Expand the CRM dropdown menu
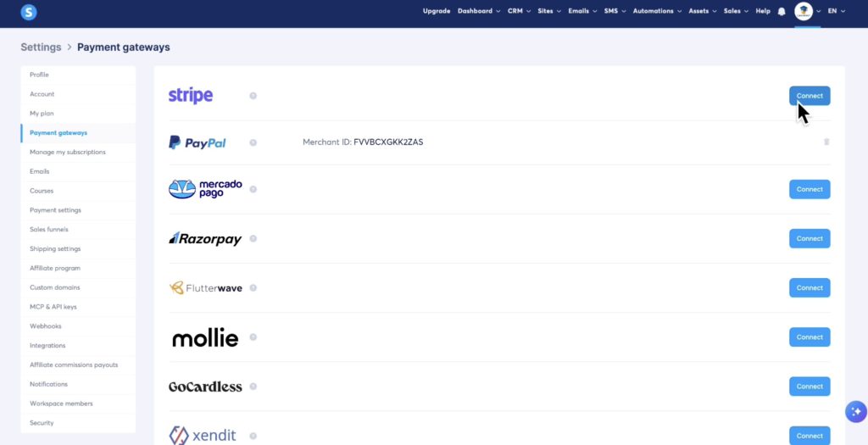The image size is (868, 445). (x=520, y=11)
